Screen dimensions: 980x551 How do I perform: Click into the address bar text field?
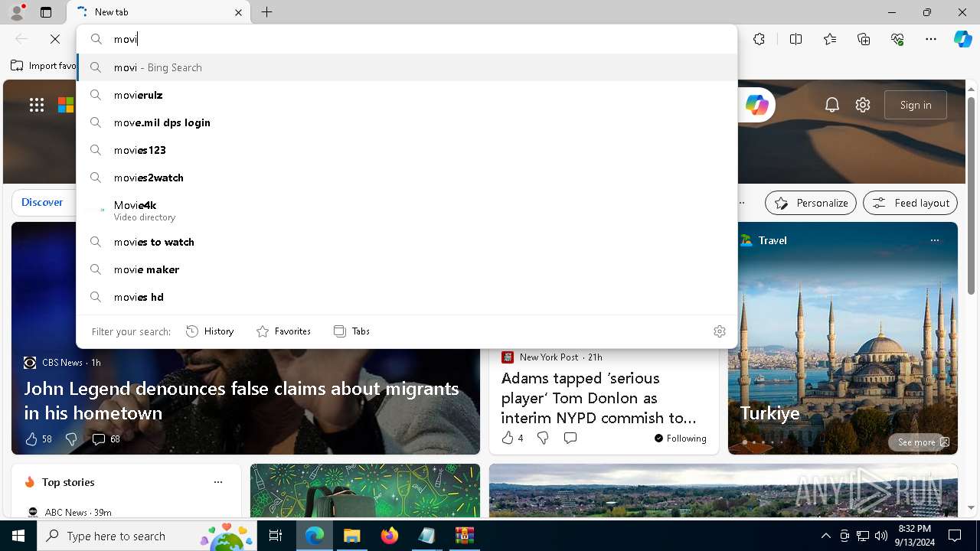point(421,39)
